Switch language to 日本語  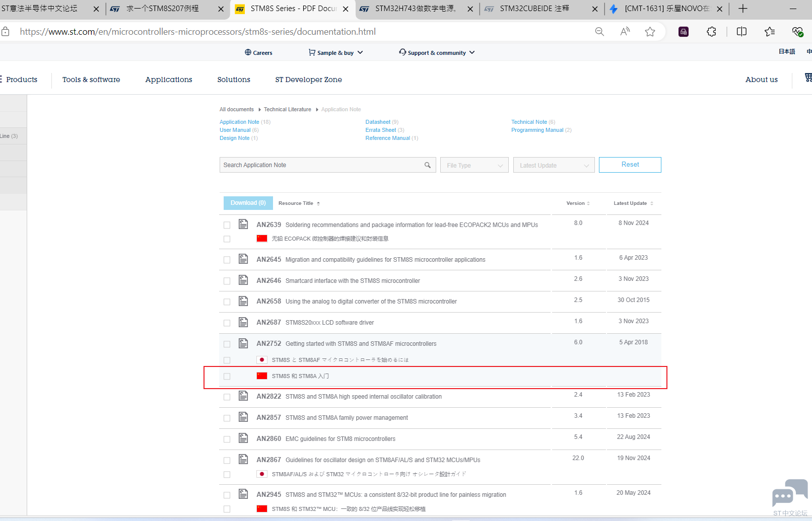click(787, 51)
